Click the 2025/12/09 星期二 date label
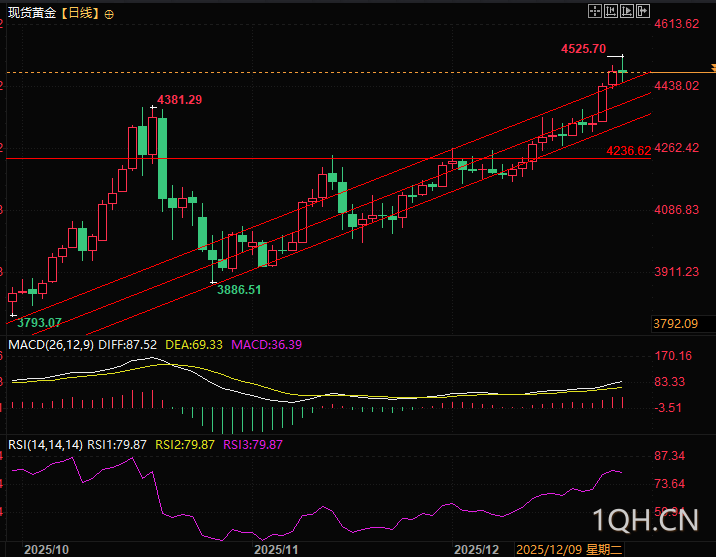Viewport: 716px width, 557px height. [x=569, y=549]
